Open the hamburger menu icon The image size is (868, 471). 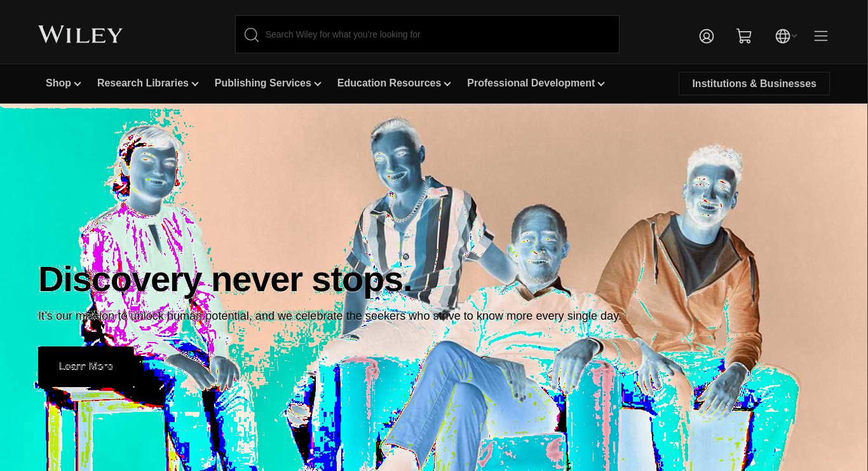pos(821,36)
